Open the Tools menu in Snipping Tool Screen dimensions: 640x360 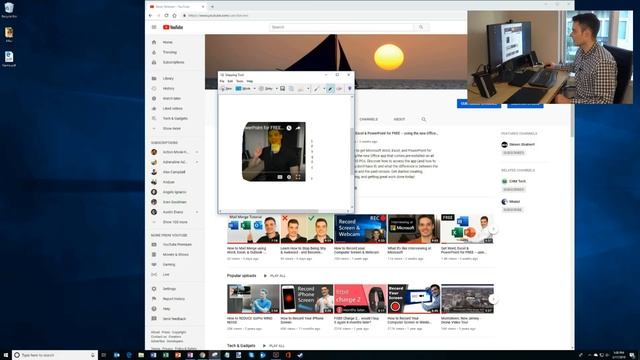[x=240, y=81]
